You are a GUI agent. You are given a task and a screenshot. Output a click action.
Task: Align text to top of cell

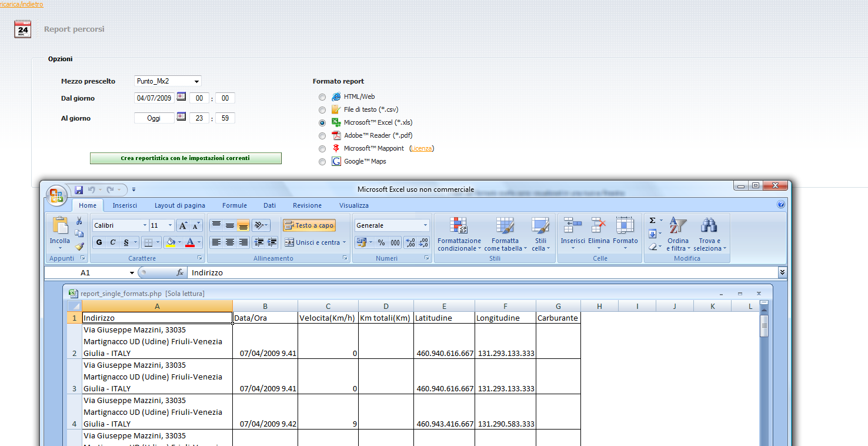pos(216,225)
